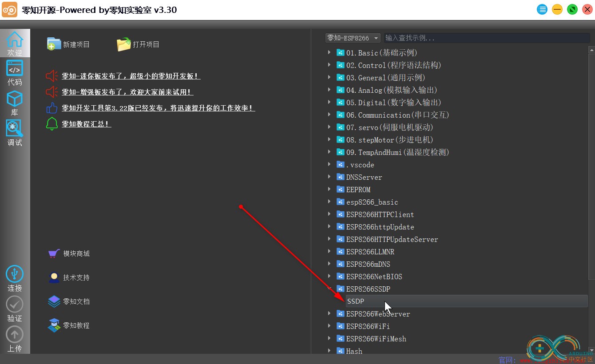Expand the ESP8266WiFiMesh folder arrow

329,338
